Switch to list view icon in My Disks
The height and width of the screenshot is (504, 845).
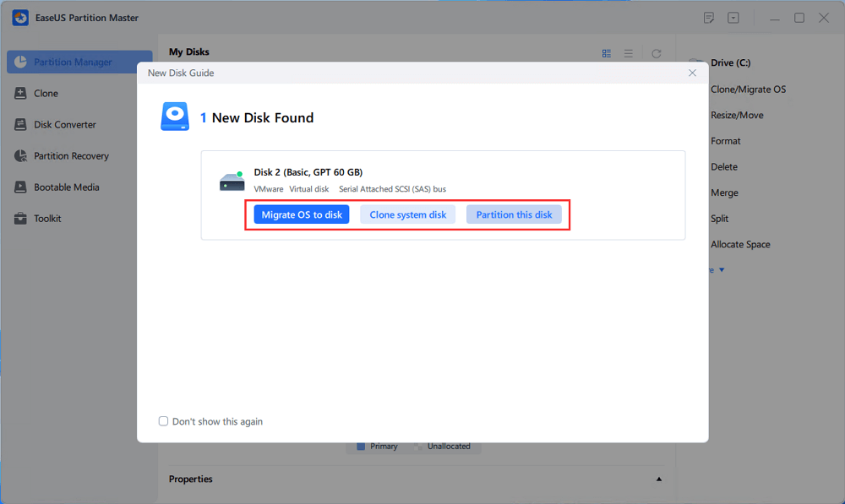pyautogui.click(x=629, y=53)
